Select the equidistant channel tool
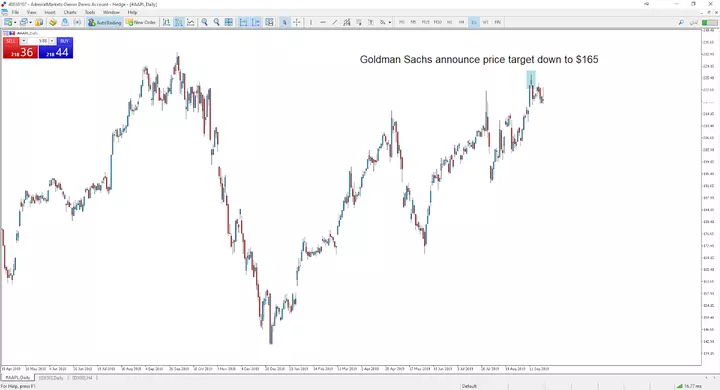 click(x=347, y=22)
